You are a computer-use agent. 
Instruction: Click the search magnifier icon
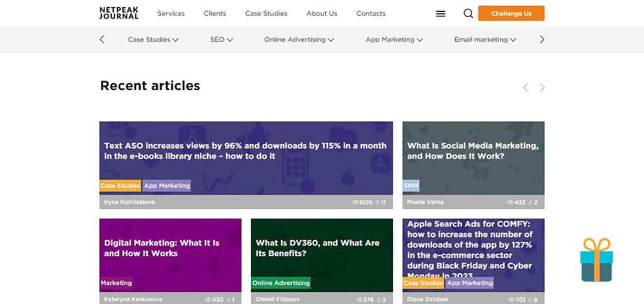pos(468,14)
